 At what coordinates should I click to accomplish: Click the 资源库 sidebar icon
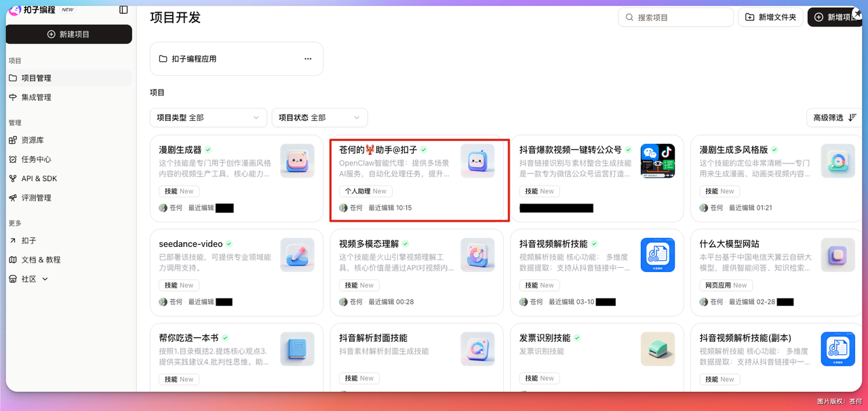point(13,140)
